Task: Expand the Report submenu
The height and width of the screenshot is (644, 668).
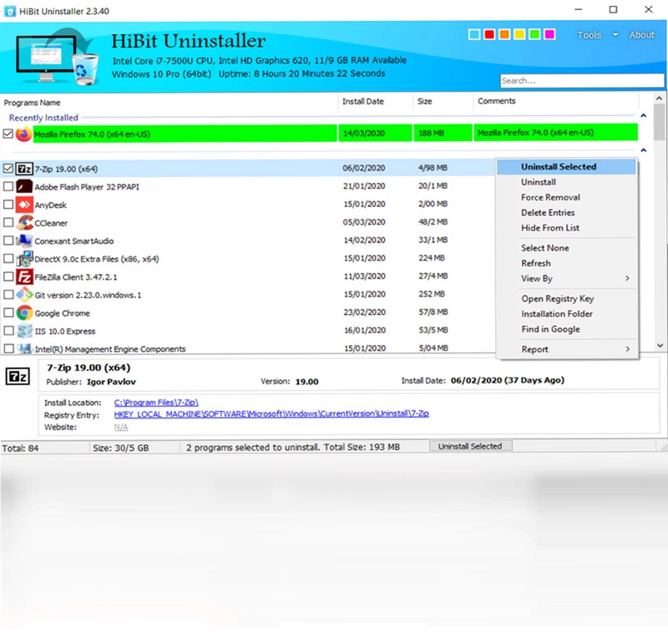Action: tap(627, 349)
